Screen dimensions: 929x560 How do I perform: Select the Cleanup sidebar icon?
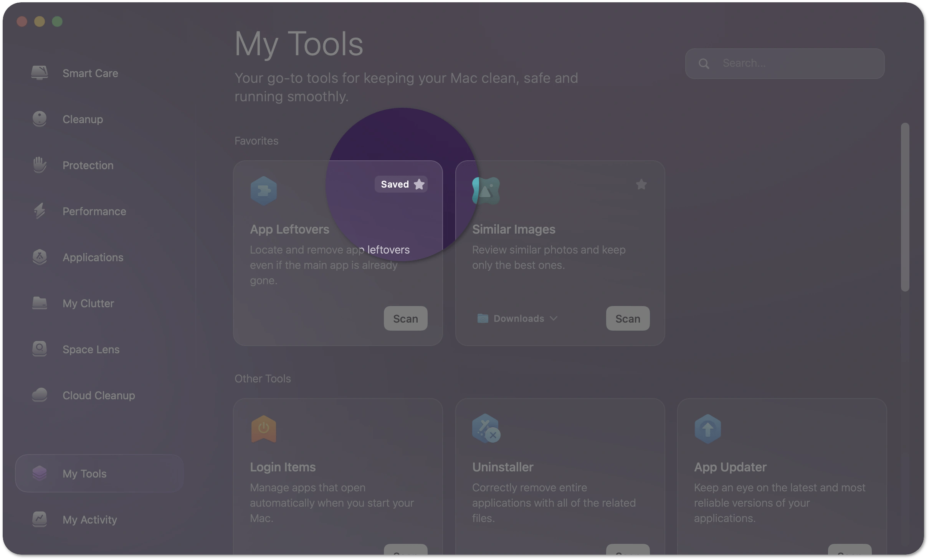tap(40, 119)
